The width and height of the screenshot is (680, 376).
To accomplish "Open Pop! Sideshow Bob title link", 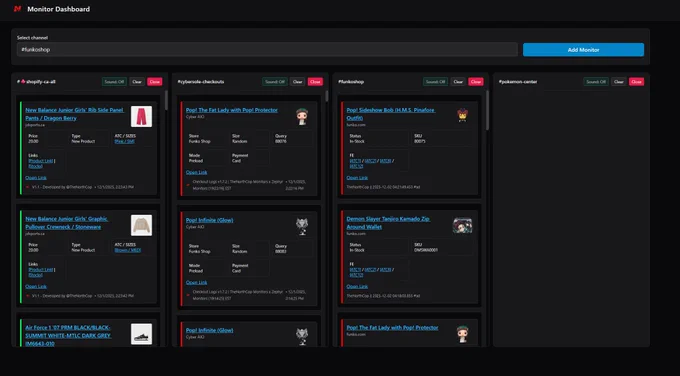I will pyautogui.click(x=390, y=114).
